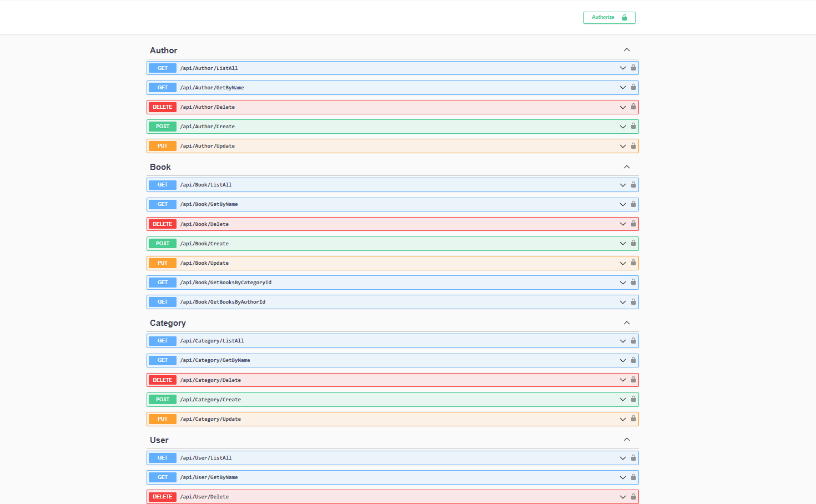Click lock icon on GET /api/Book/GetBooksByCategoryId
The width and height of the screenshot is (816, 504).
(633, 282)
